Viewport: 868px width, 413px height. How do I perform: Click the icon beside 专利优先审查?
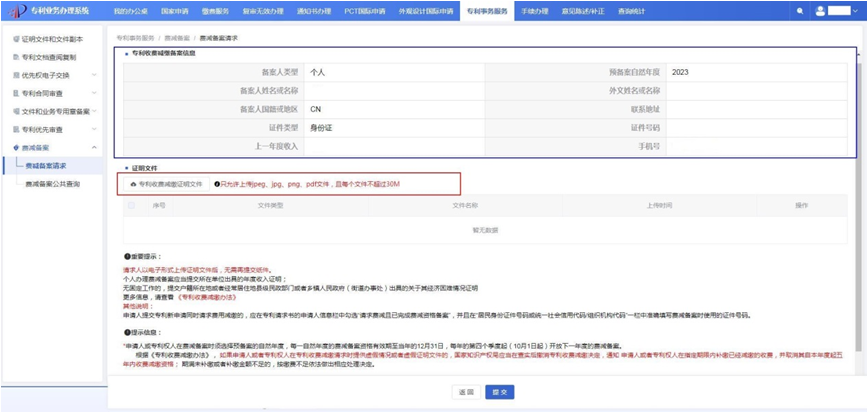16,130
